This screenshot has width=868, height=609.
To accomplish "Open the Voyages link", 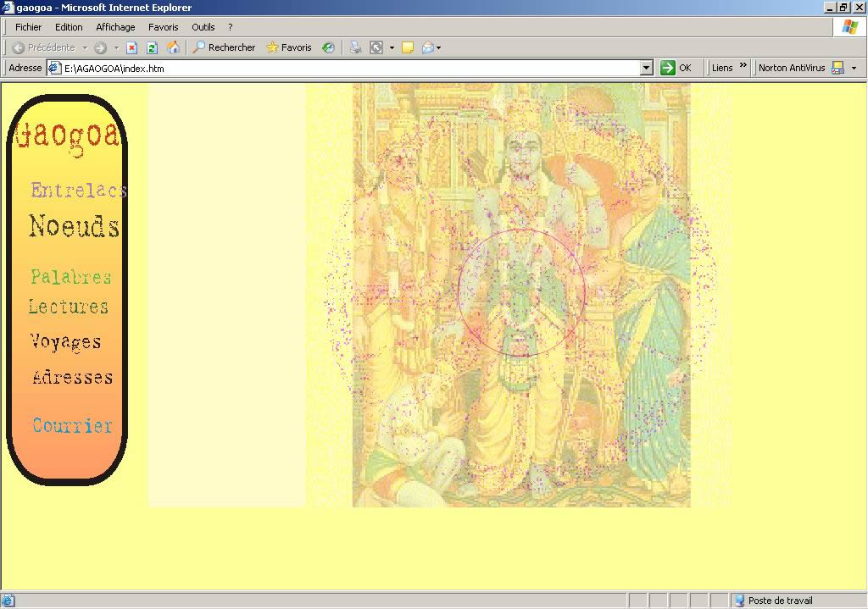I will tap(65, 342).
